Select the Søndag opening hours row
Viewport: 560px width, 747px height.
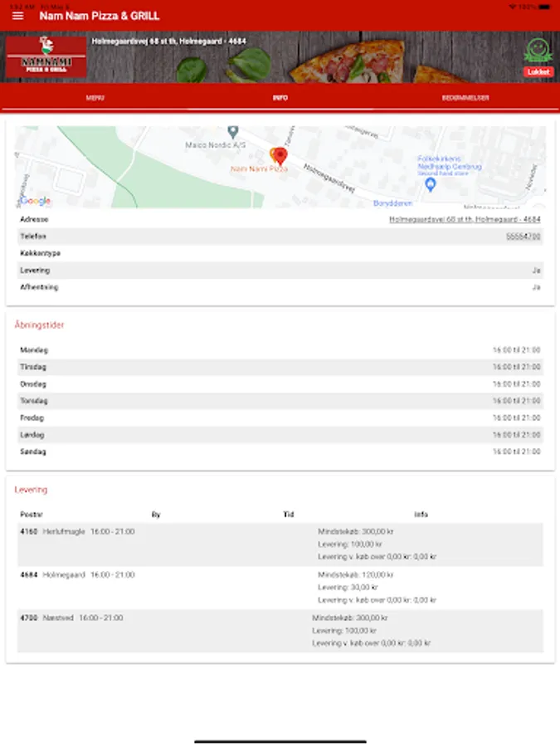[280, 452]
